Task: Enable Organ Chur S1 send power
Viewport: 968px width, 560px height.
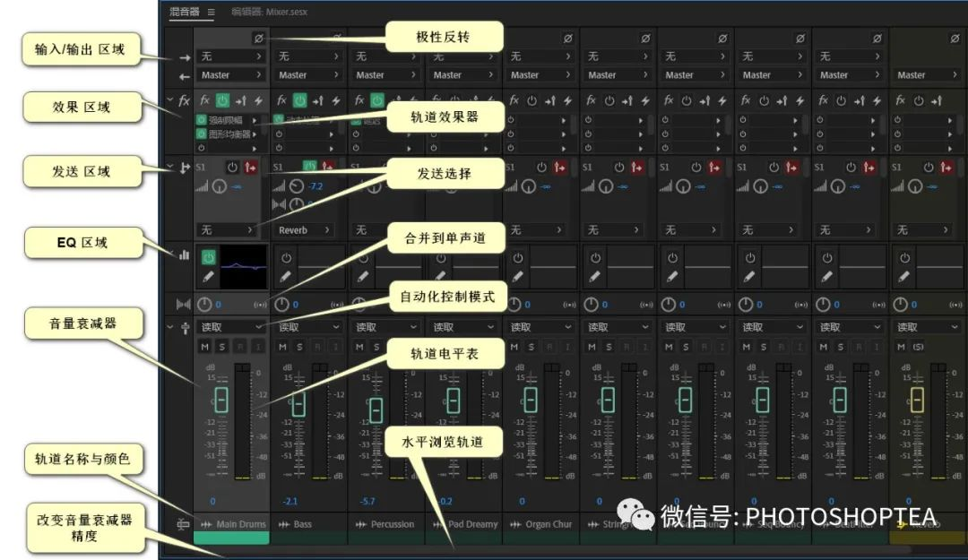Action: tap(541, 168)
